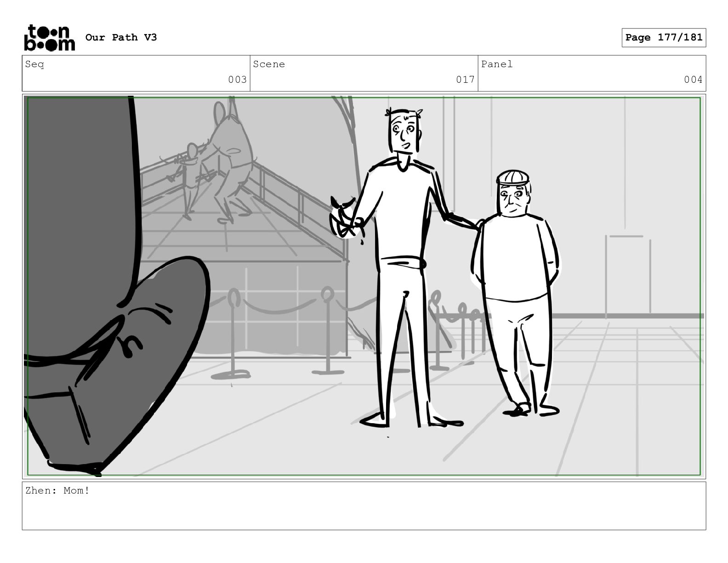This screenshot has height=563, width=728.
Task: Click the 'Seq' label
Action: pyautogui.click(x=34, y=64)
